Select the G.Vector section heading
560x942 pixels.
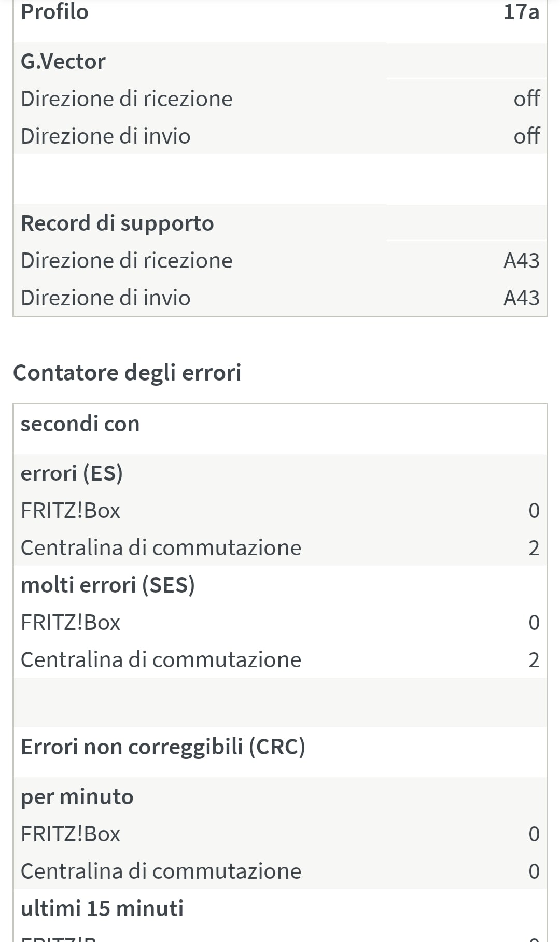(x=63, y=62)
